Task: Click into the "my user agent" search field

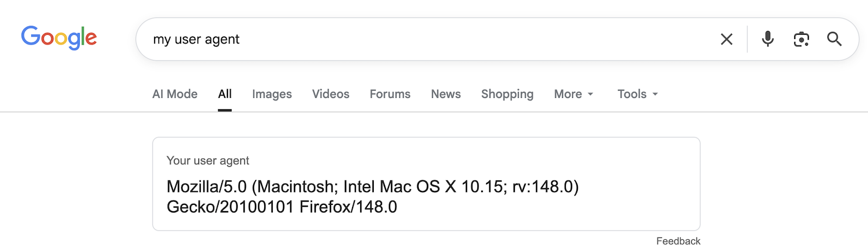Action: [423, 39]
